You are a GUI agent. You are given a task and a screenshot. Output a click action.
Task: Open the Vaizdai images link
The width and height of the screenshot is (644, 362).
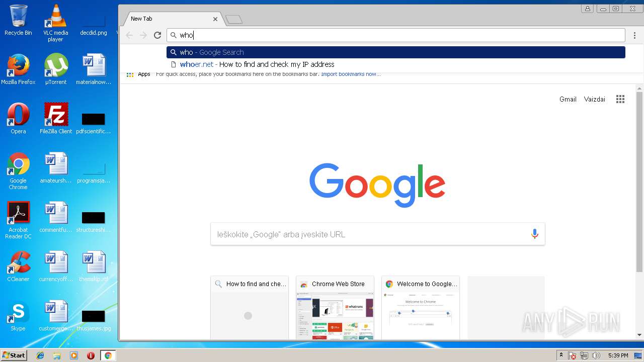click(594, 99)
